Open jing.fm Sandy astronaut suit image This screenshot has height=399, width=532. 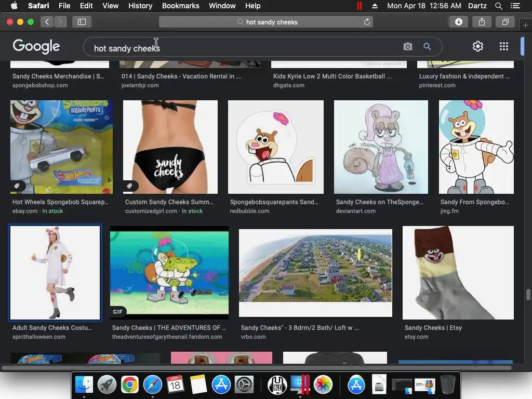(x=476, y=147)
